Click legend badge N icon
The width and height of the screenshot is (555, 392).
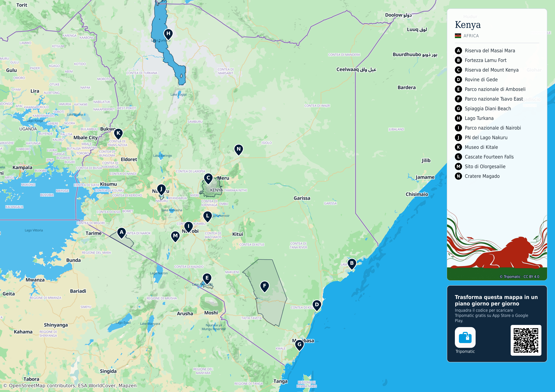click(x=458, y=176)
